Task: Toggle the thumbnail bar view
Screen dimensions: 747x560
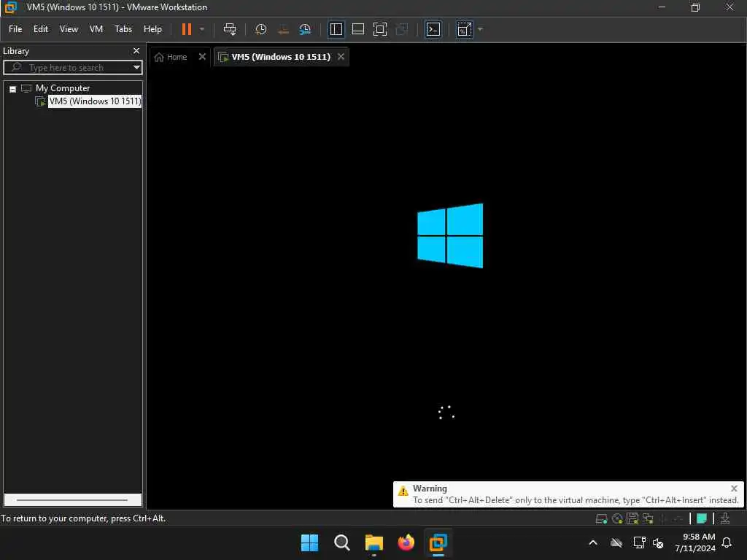Action: [x=357, y=29]
